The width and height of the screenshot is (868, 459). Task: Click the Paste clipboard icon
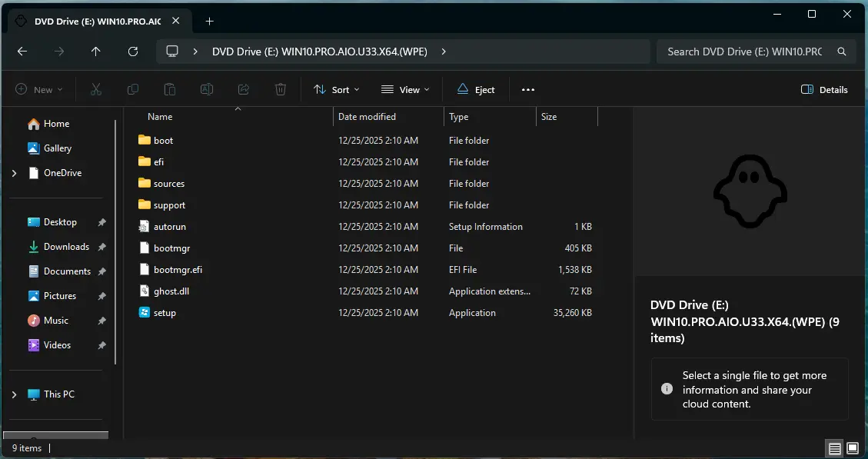(x=170, y=89)
